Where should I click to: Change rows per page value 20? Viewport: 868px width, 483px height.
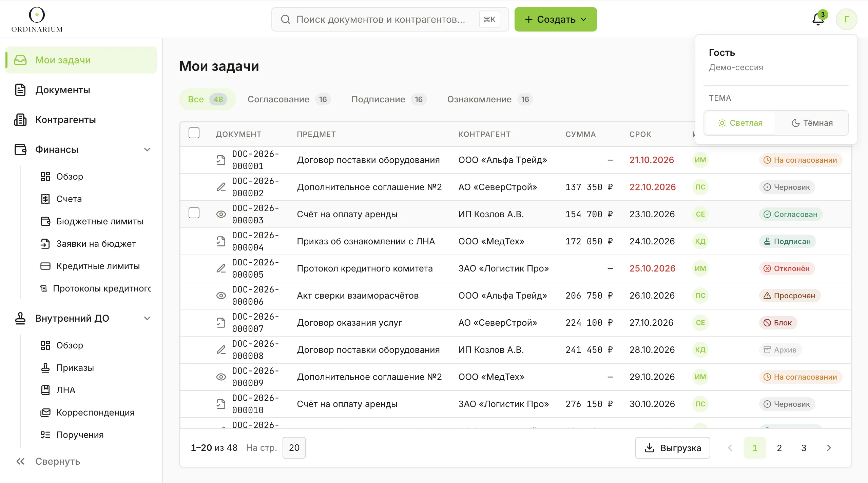pos(294,448)
